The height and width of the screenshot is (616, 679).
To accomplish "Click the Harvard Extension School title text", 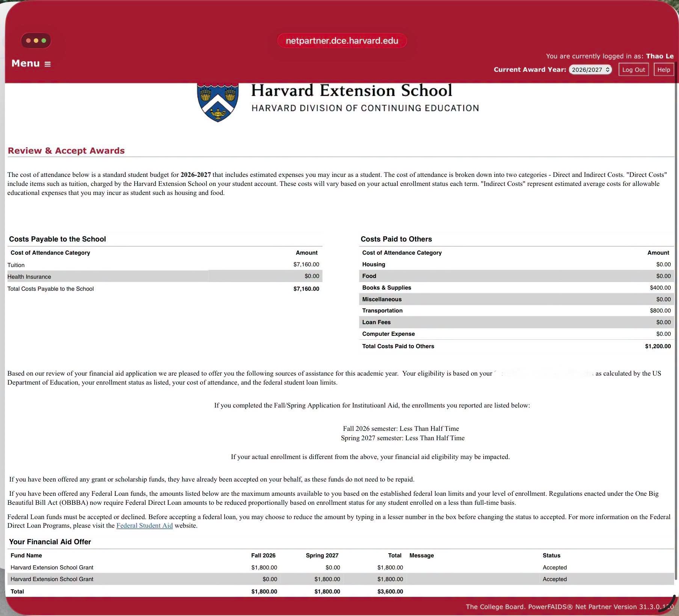I will click(x=352, y=91).
